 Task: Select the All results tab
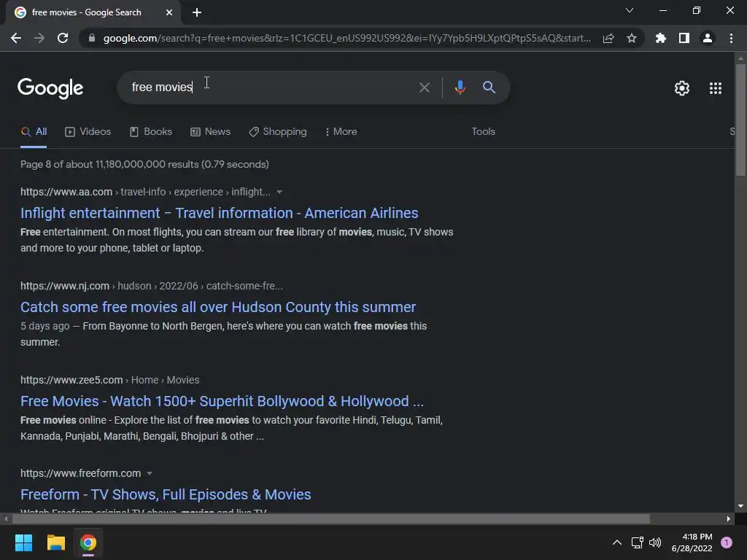34,132
